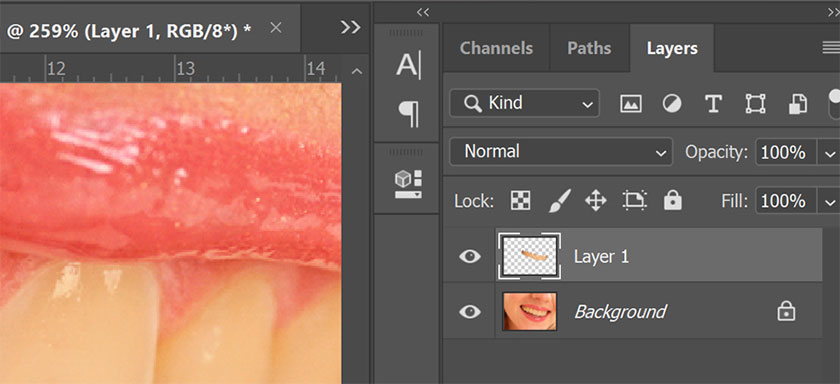Filter layers by pixel layers icon
The width and height of the screenshot is (840, 384).
coord(631,103)
